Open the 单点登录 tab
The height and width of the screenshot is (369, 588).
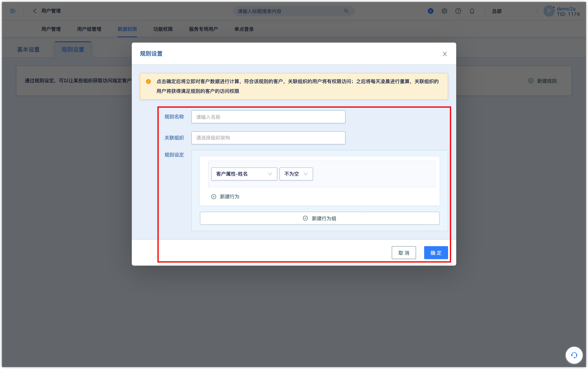pos(244,29)
